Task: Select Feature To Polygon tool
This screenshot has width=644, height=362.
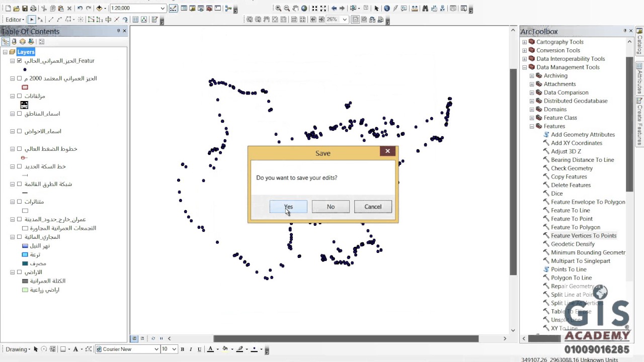Action: pyautogui.click(x=575, y=227)
